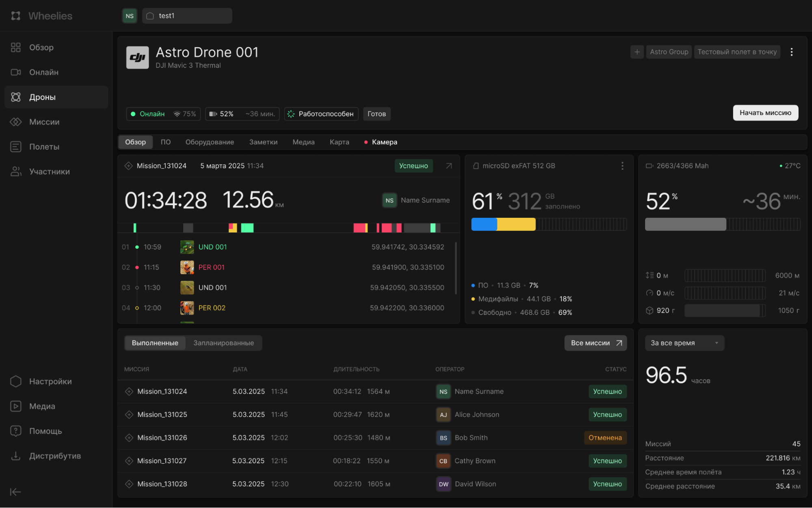This screenshot has height=508, width=812.
Task: Open the Камера tab
Action: point(384,142)
